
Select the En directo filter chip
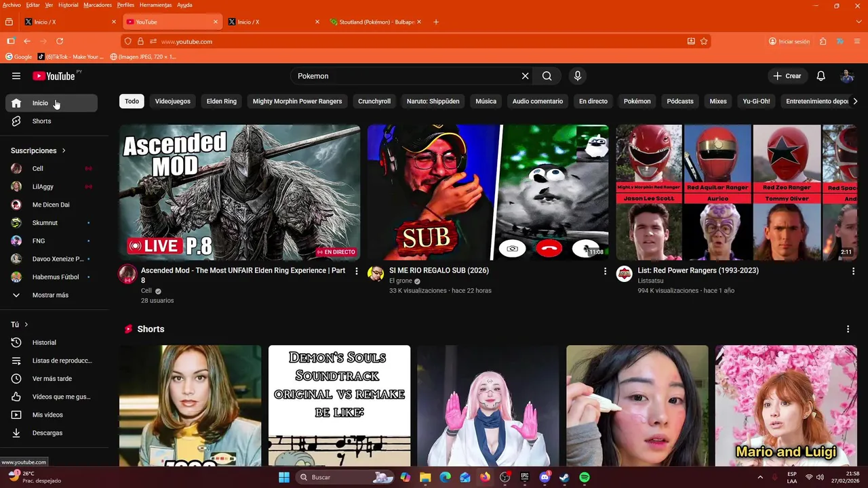coord(593,102)
